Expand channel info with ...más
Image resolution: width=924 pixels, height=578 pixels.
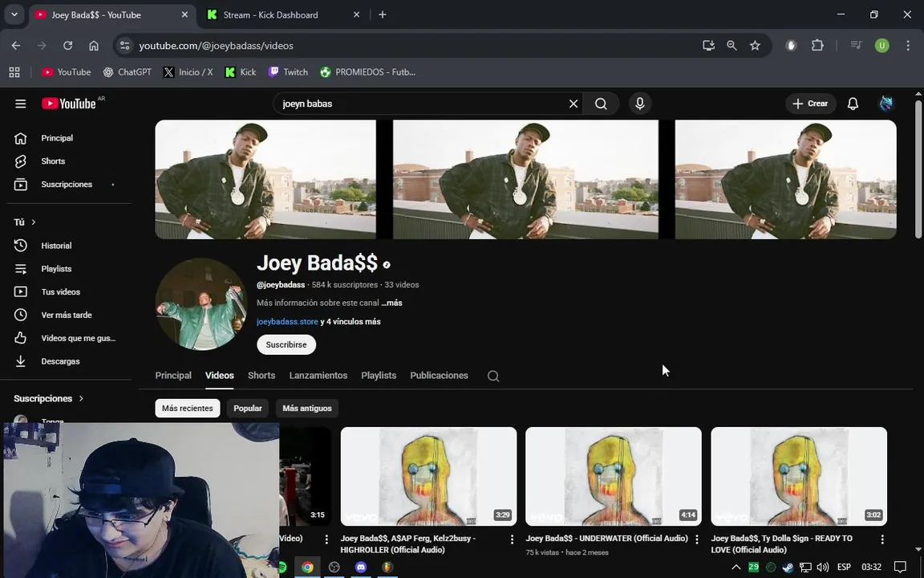(x=392, y=303)
